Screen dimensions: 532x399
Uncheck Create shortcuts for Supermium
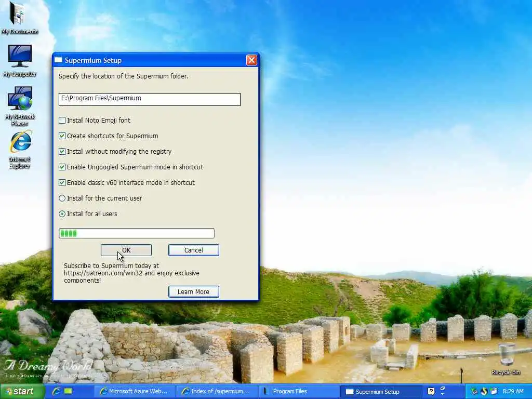click(62, 136)
